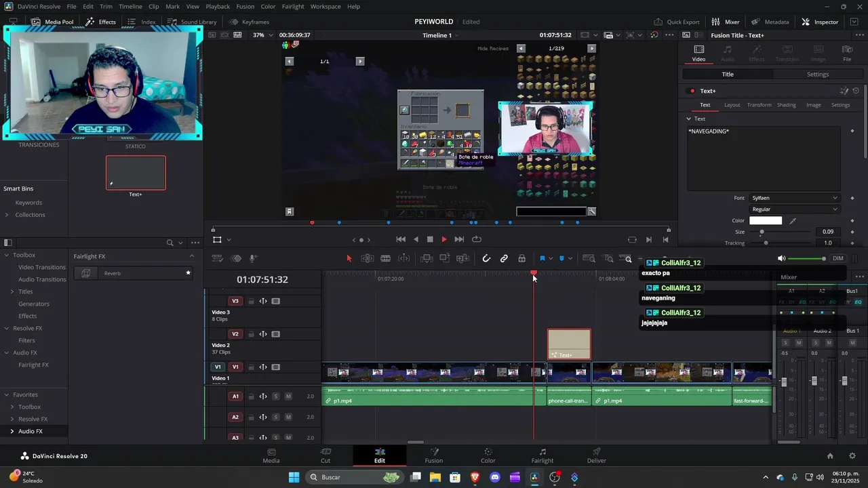868x488 pixels.
Task: Select the arrow Selection Mode tool
Action: coord(349,258)
